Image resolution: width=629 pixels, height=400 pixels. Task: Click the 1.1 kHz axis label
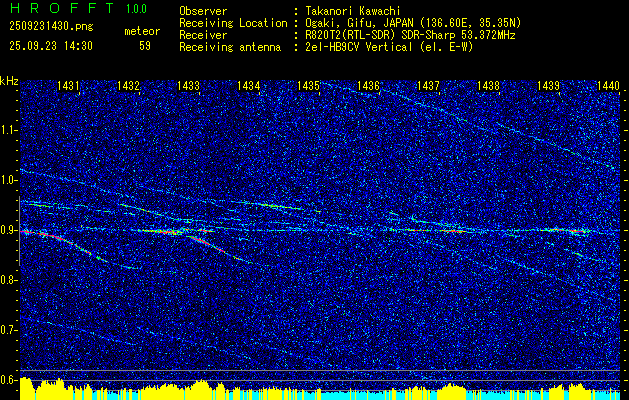[x=9, y=130]
